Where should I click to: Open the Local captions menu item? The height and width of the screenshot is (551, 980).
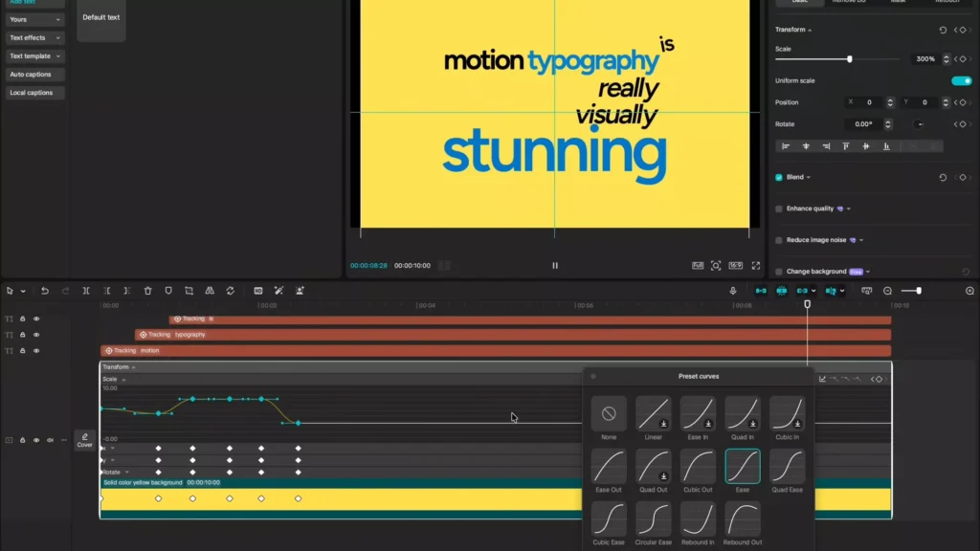pos(32,93)
